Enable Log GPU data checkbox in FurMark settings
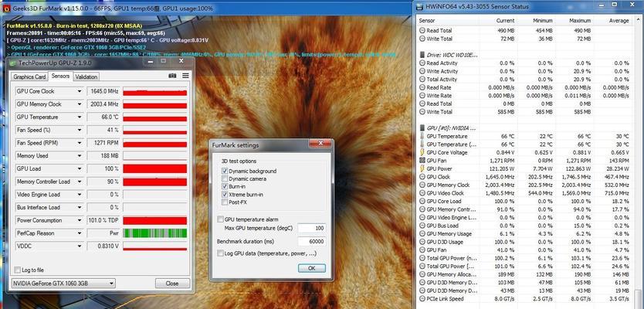The height and width of the screenshot is (309, 644). pos(221,253)
